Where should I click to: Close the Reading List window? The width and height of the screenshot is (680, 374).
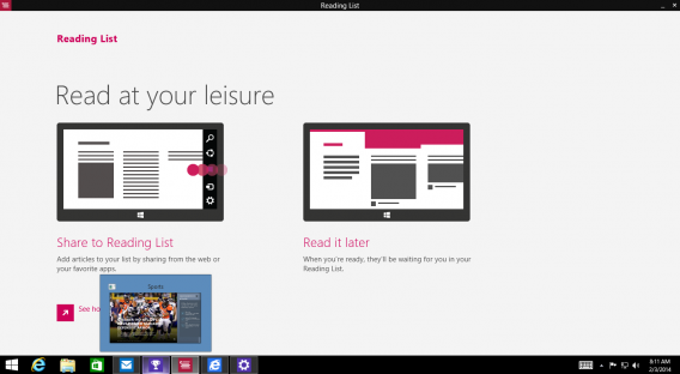pyautogui.click(x=674, y=5)
